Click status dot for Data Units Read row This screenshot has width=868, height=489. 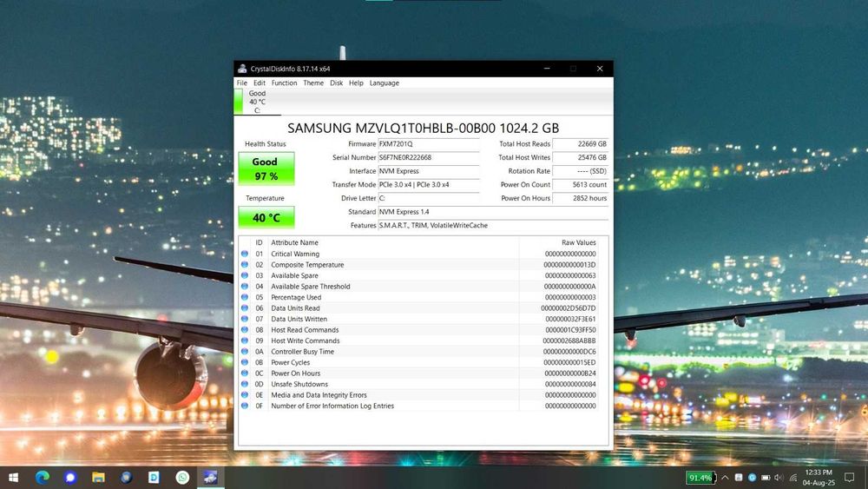coord(245,308)
